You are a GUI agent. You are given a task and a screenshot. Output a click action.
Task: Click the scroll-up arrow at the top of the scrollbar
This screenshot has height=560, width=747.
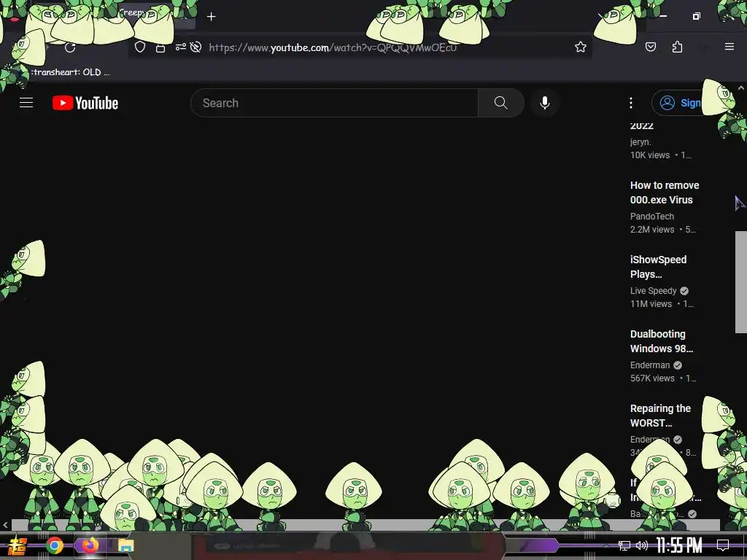[x=741, y=88]
